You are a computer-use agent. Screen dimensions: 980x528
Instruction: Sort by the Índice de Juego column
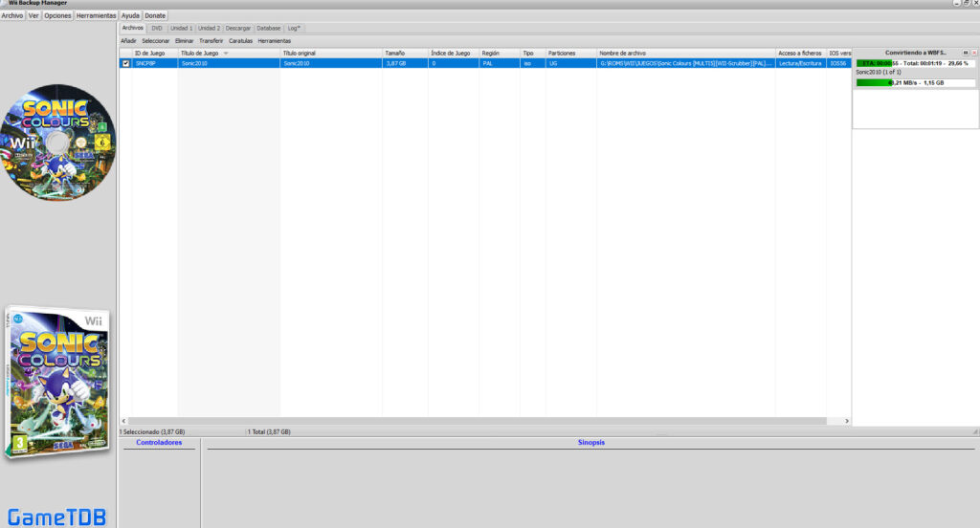pyautogui.click(x=454, y=54)
